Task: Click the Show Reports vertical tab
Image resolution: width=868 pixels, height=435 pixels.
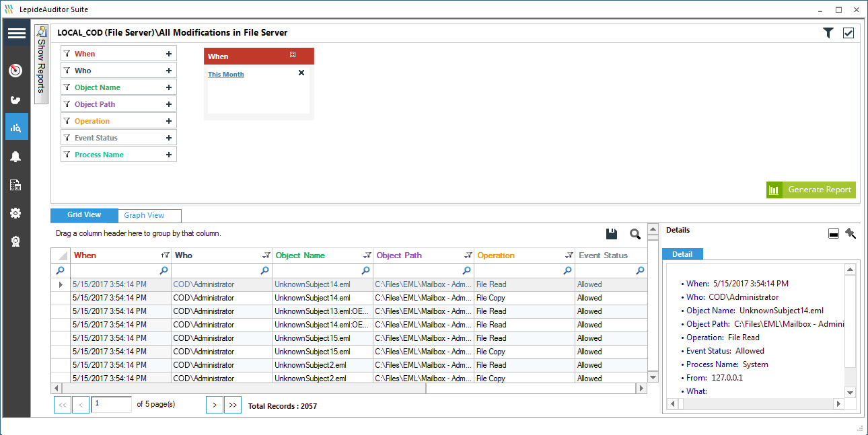Action: pos(41,65)
